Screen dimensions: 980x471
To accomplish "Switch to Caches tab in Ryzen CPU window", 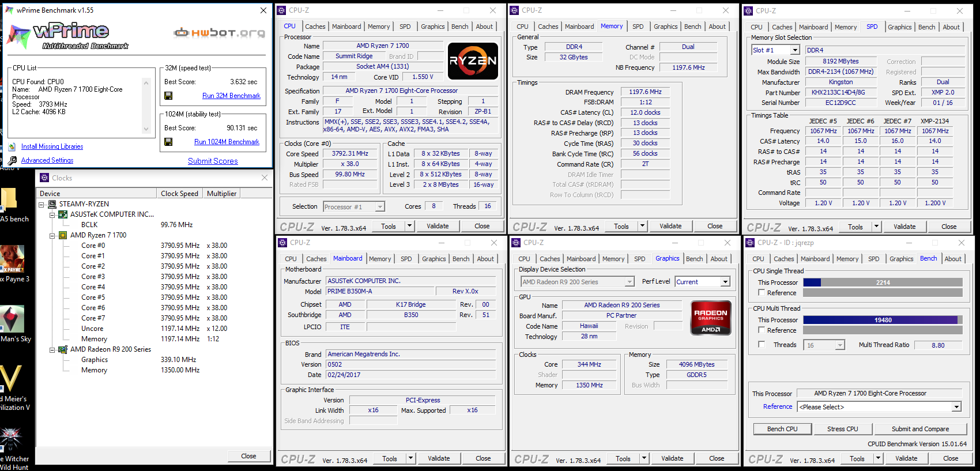I will point(315,27).
